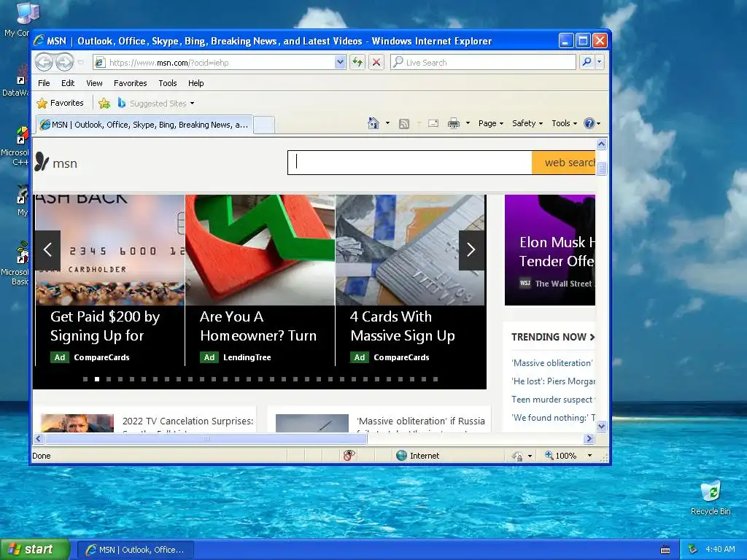Expand the Suggested Sites dropdown
This screenshot has height=560, width=747.
tap(192, 104)
